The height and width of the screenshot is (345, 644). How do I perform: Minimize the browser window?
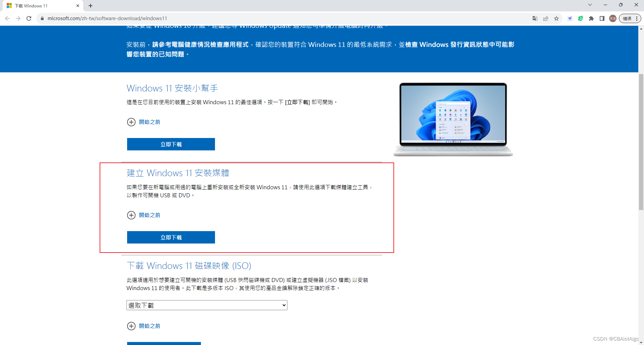click(605, 5)
